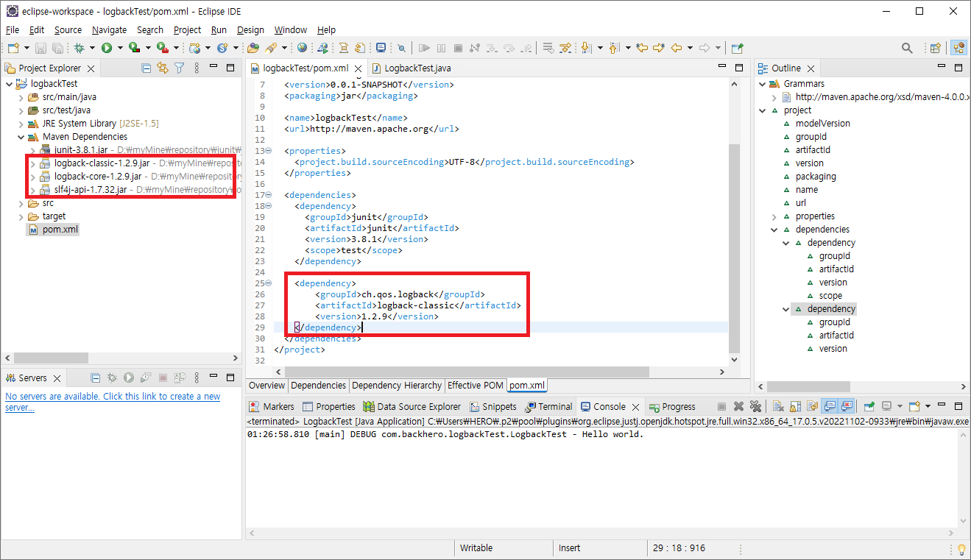Image resolution: width=971 pixels, height=560 pixels.
Task: Open Project Explorer filter funnel icon
Action: tap(179, 68)
